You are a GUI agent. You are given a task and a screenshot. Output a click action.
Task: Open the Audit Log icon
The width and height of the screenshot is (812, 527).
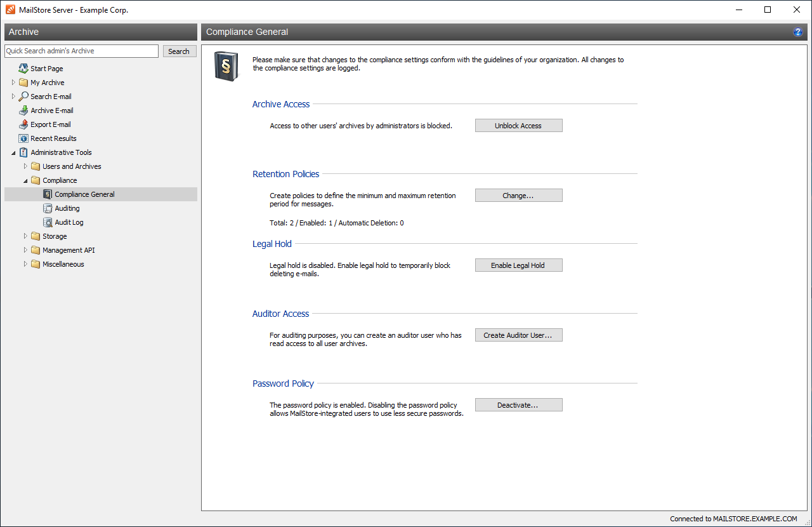point(48,222)
